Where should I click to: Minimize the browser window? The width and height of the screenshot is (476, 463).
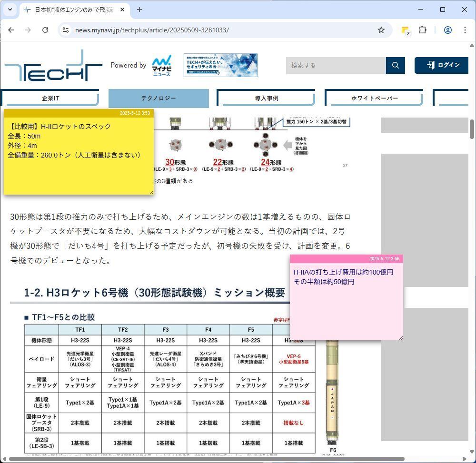coord(421,10)
